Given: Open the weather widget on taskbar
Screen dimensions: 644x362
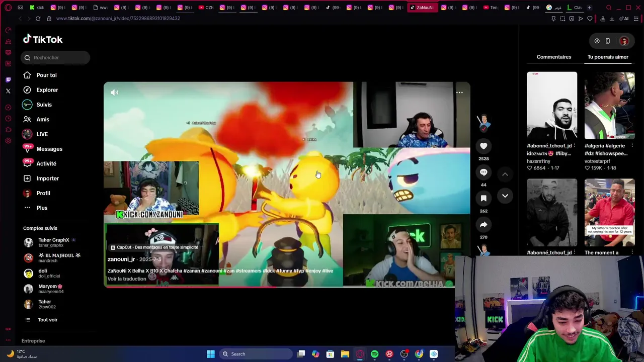Looking at the screenshot, I should pyautogui.click(x=22, y=354).
